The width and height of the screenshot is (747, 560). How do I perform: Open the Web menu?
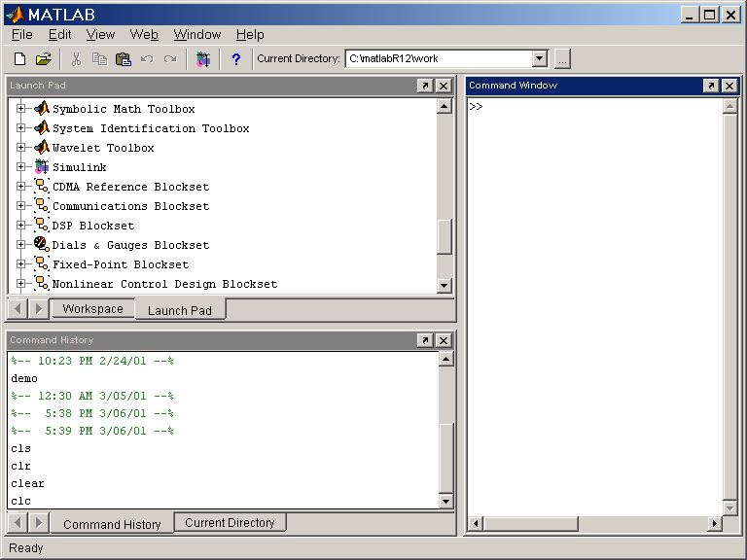tap(144, 35)
